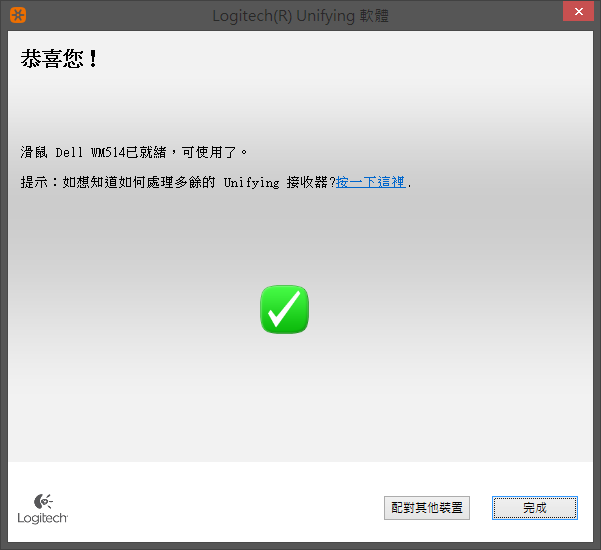Click the text 滑鼠 Dell WM514已就緒，可使用了。

pyautogui.click(x=134, y=152)
